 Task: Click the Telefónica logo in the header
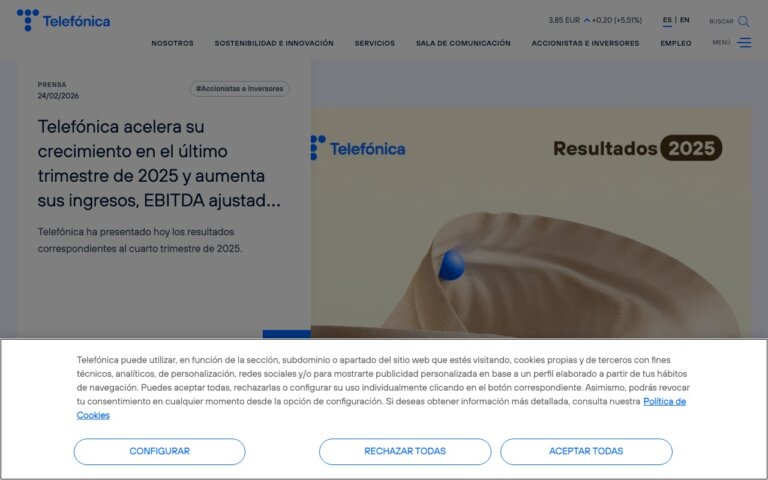(64, 20)
